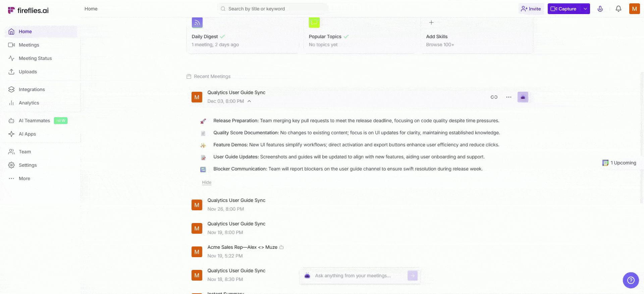Ask AI assistant about Dec 03 meeting
The image size is (644, 294).
point(523,97)
